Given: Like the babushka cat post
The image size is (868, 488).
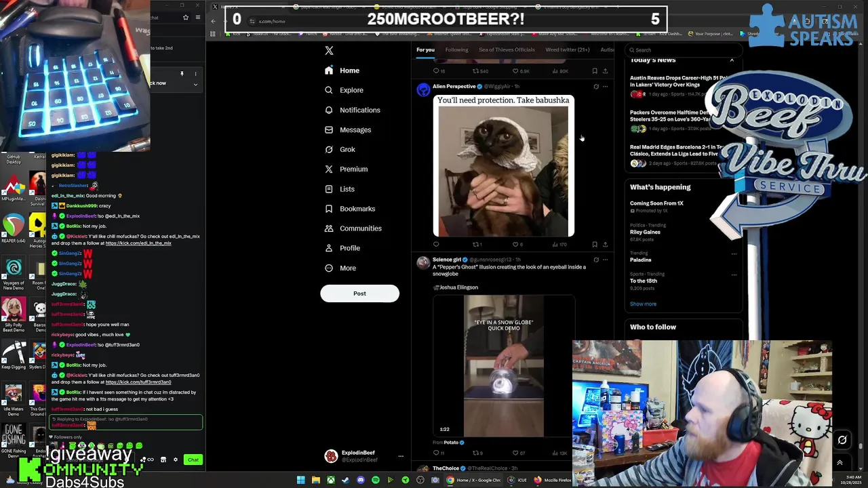Looking at the screenshot, I should [x=517, y=245].
